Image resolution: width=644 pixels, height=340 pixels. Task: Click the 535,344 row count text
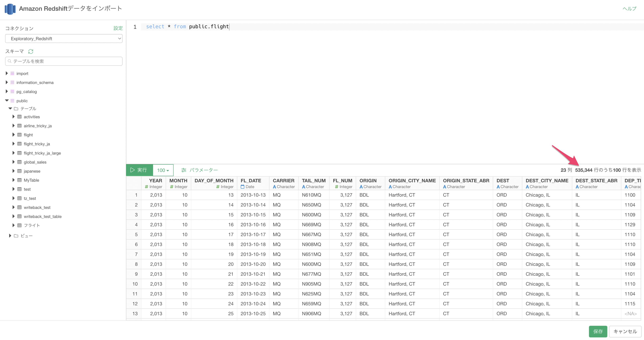click(583, 170)
